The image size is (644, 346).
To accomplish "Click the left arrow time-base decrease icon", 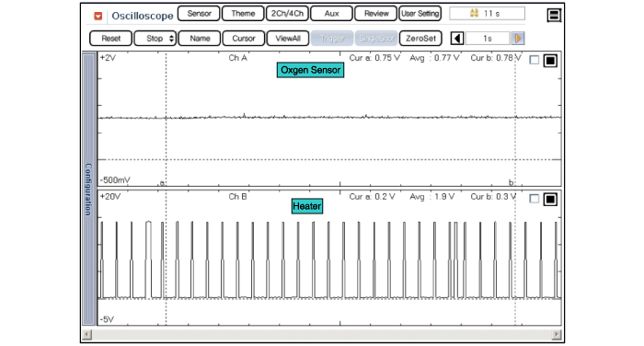I will pos(457,39).
